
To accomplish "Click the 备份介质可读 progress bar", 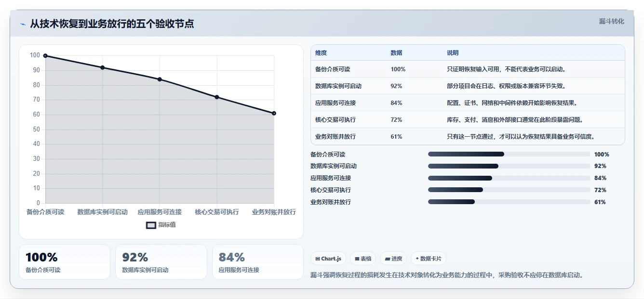I will click(x=509, y=154).
